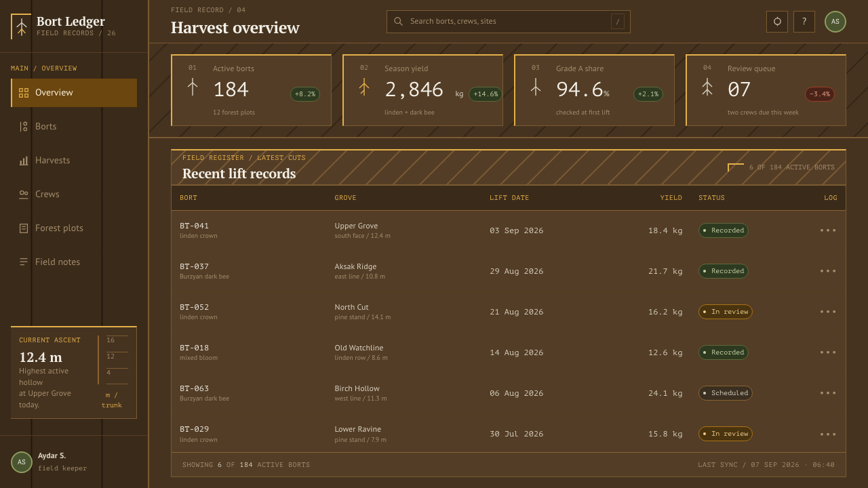Navigate to Harvests in sidebar
Screen dimensions: 868x488
click(x=74, y=161)
